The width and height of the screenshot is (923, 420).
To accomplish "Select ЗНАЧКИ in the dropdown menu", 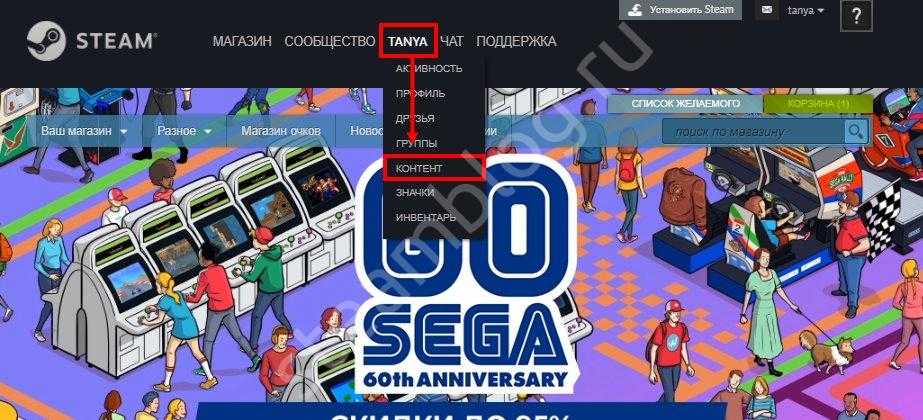I will click(x=415, y=193).
